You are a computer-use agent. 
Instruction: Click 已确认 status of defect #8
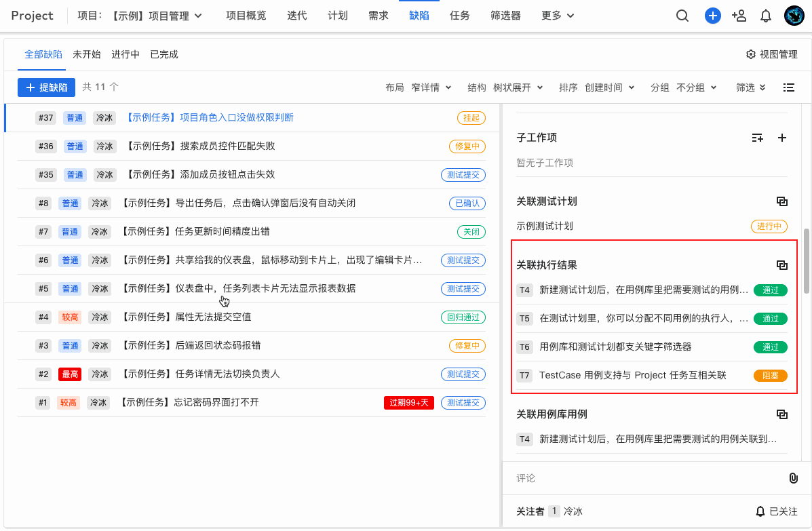(467, 203)
